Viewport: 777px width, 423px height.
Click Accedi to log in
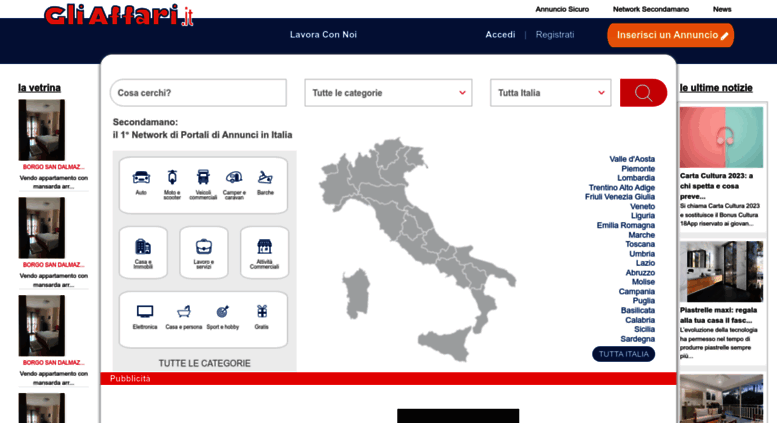point(500,35)
